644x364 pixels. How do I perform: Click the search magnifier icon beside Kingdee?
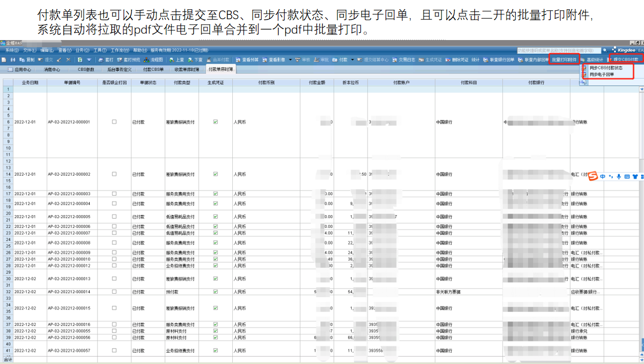605,50
